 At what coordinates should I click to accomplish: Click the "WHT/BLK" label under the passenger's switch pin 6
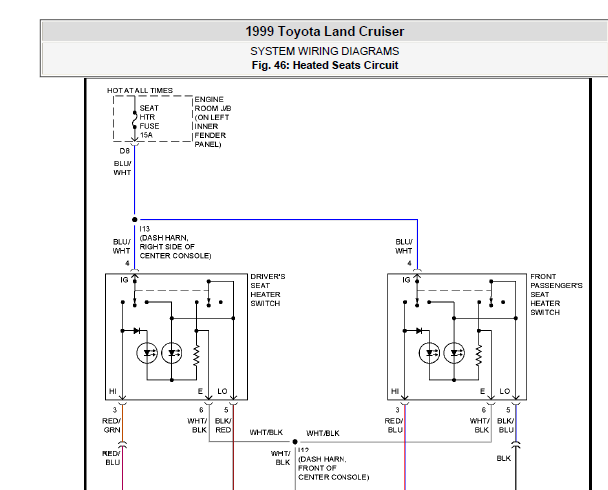(480, 425)
